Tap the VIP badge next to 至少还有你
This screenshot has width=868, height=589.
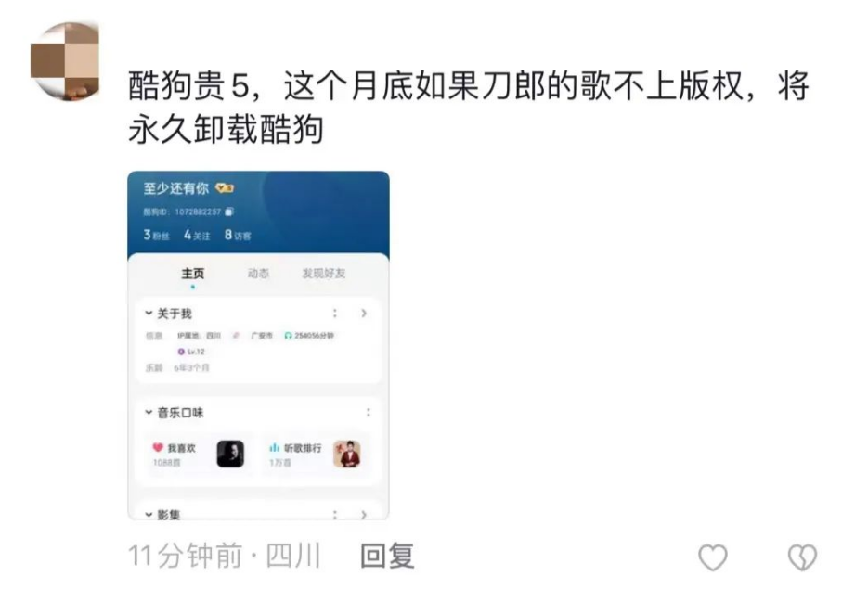click(x=225, y=188)
